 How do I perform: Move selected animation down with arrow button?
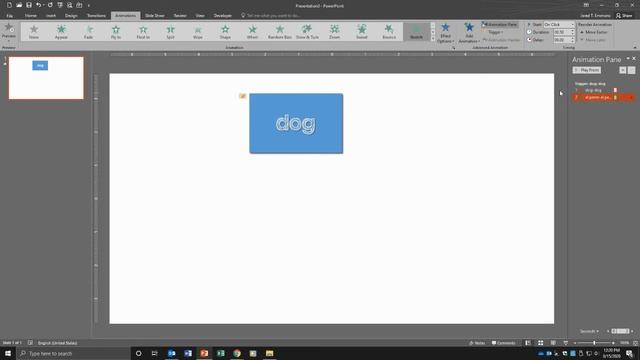[631, 70]
